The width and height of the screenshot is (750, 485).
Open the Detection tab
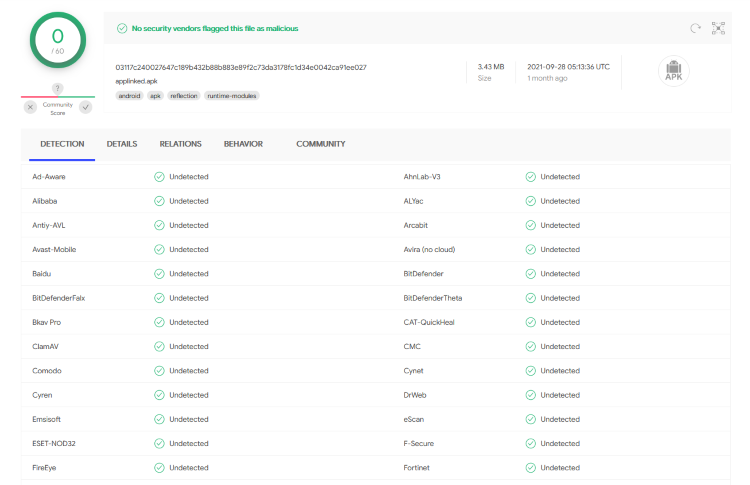coord(62,144)
